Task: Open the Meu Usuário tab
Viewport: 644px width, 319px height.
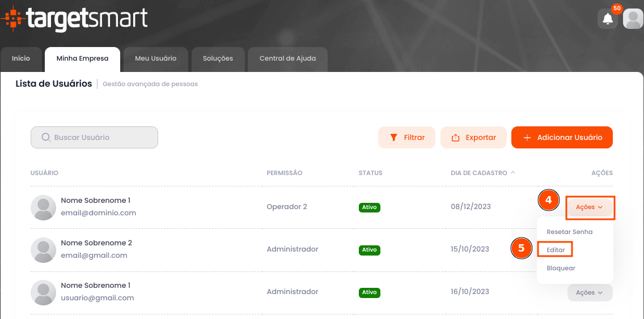Action: pos(155,59)
